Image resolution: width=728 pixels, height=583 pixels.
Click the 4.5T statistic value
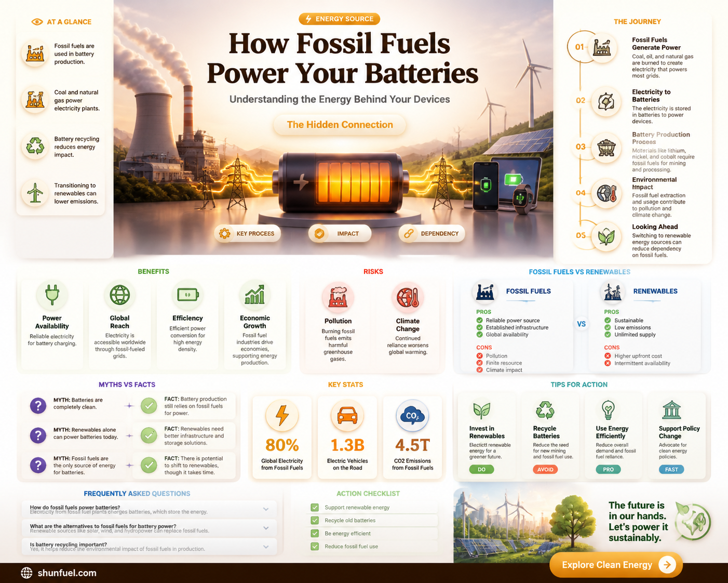(x=412, y=445)
